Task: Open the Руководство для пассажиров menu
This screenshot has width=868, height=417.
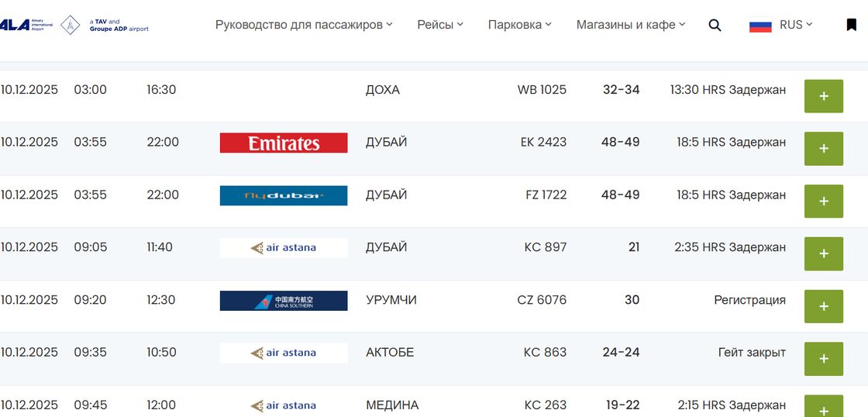Action: [x=304, y=25]
